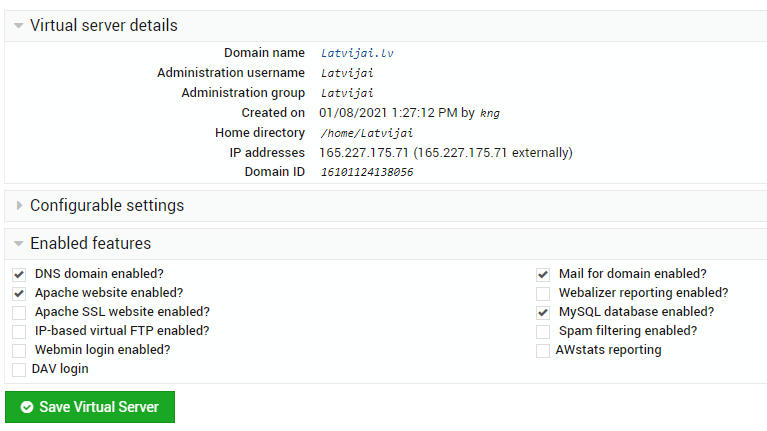This screenshot has height=431, width=767.
Task: Check the AWstats reporting box
Action: (x=543, y=351)
